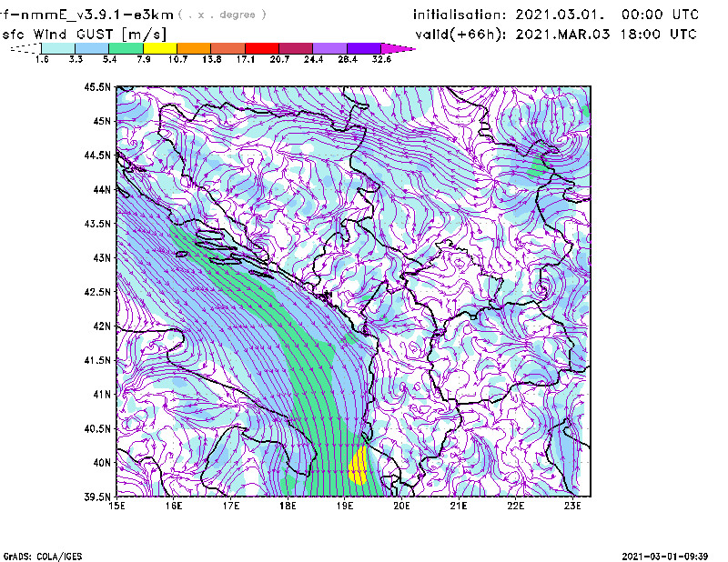Click the '16E' longitude label
The width and height of the screenshot is (728, 562).
click(174, 506)
